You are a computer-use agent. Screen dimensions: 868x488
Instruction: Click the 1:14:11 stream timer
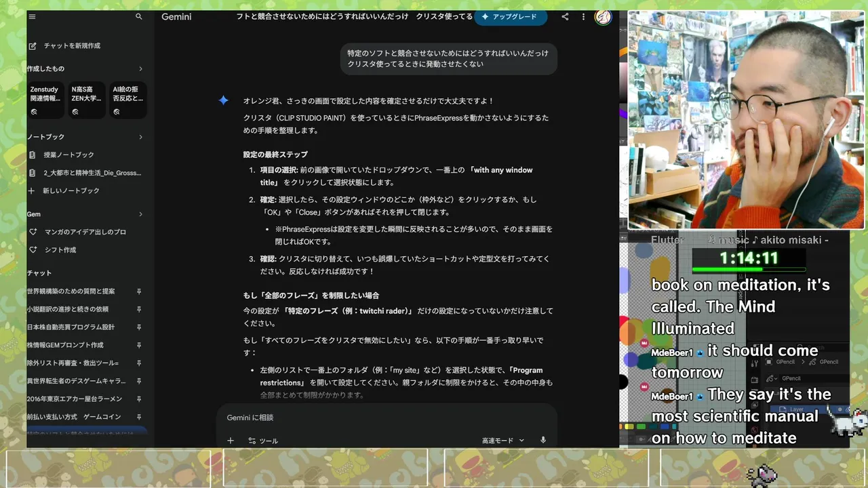(749, 258)
